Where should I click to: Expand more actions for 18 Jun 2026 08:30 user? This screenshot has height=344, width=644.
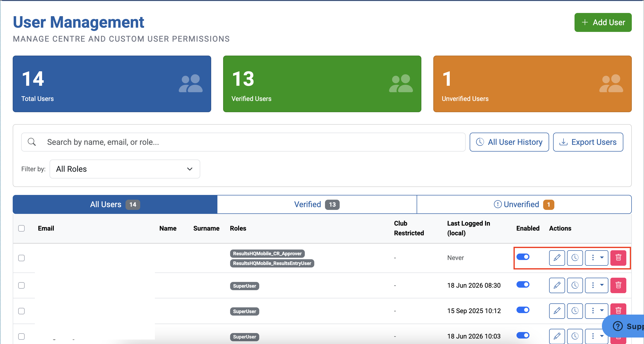coord(596,285)
